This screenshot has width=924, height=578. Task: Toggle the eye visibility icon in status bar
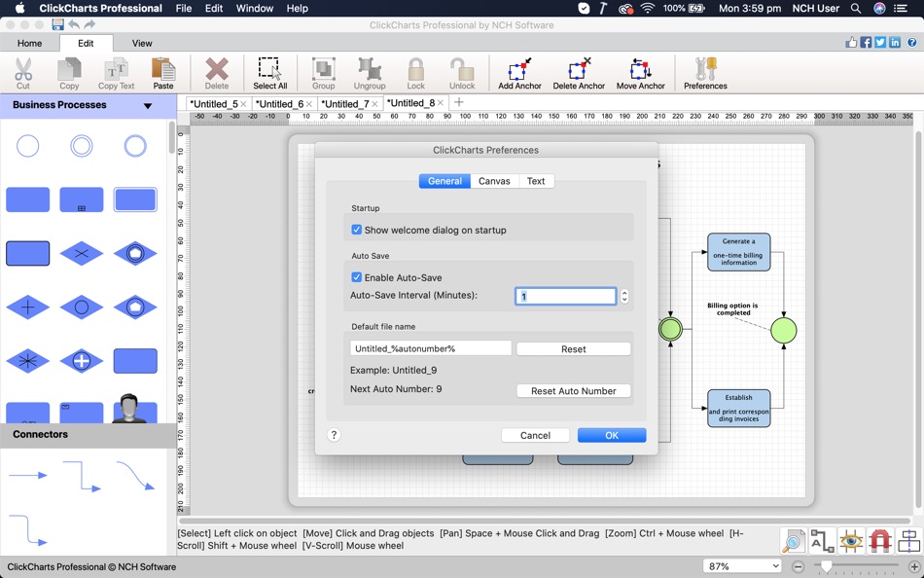pos(851,541)
